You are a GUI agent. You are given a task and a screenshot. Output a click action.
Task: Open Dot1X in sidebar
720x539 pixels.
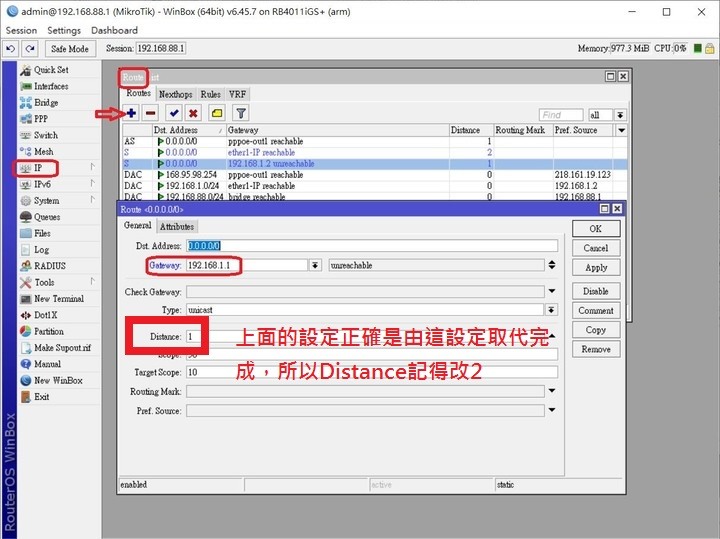click(45, 315)
